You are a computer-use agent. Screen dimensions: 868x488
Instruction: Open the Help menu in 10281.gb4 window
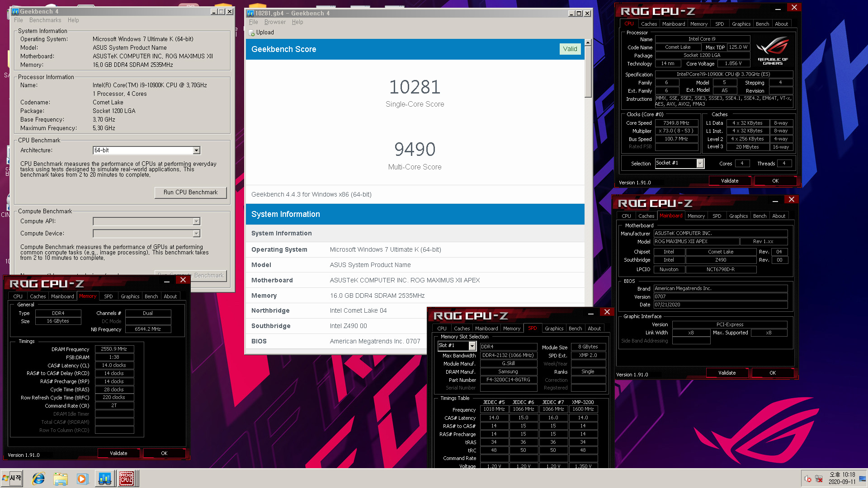pos(297,22)
